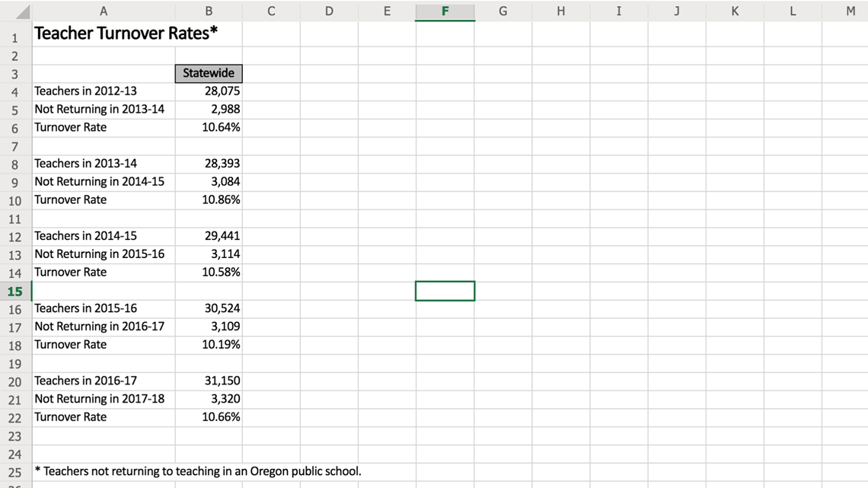Click the 'Teachers in 2014-15' label
The image size is (868, 488).
[86, 236]
